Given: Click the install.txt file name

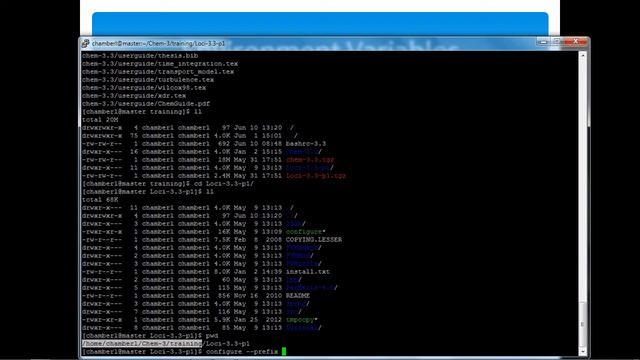Looking at the screenshot, I should (x=308, y=272).
